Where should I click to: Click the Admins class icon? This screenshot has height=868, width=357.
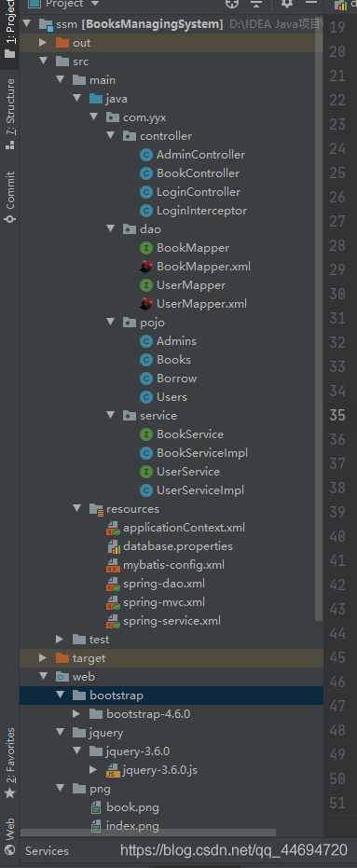click(x=146, y=341)
